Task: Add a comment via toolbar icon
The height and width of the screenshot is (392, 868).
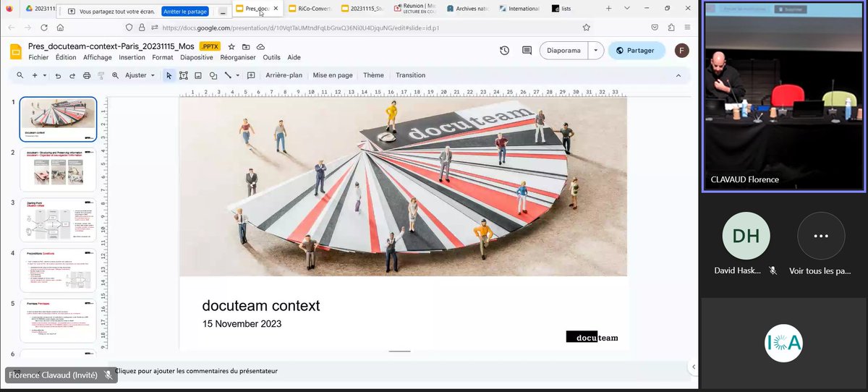Action: [x=251, y=75]
